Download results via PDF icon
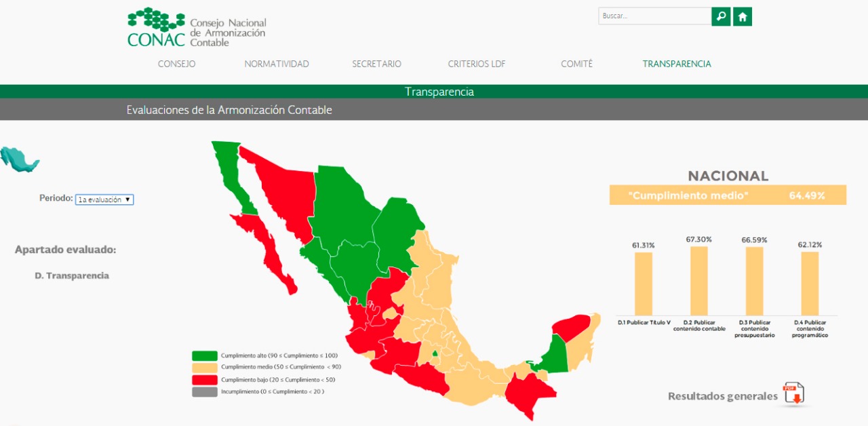The width and height of the screenshot is (868, 426). point(793,394)
